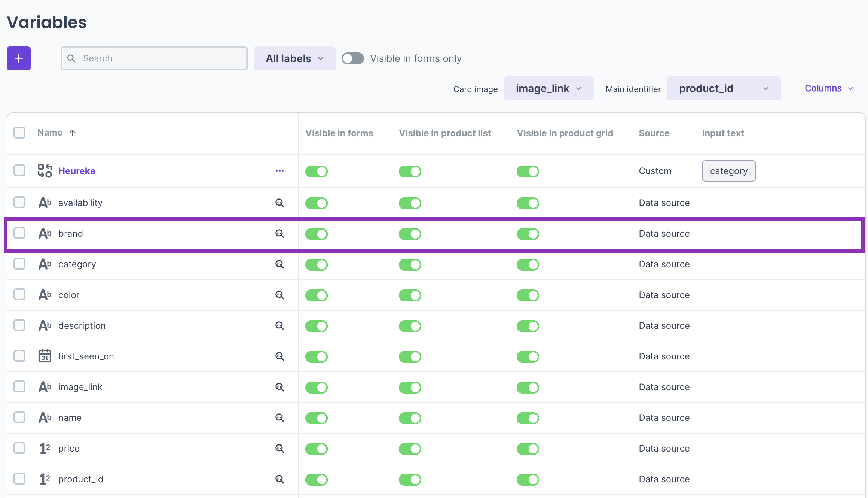Disable Visible in product grid for name
868x498 pixels.
[x=528, y=418]
